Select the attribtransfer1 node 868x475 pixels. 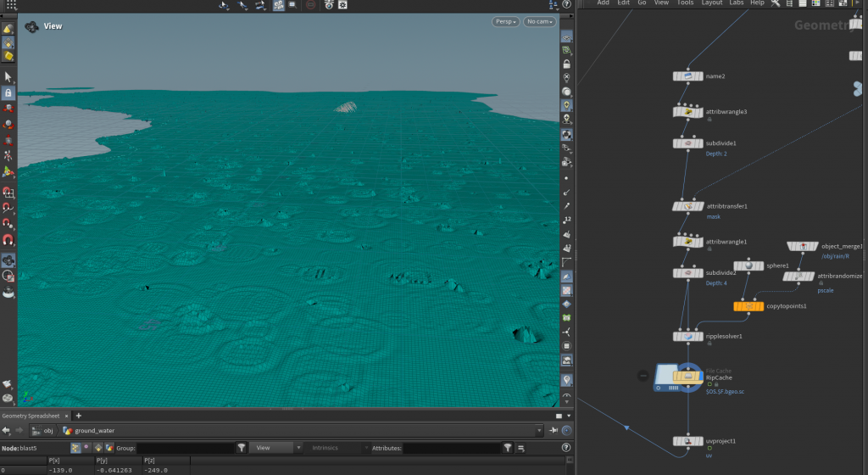pos(687,206)
